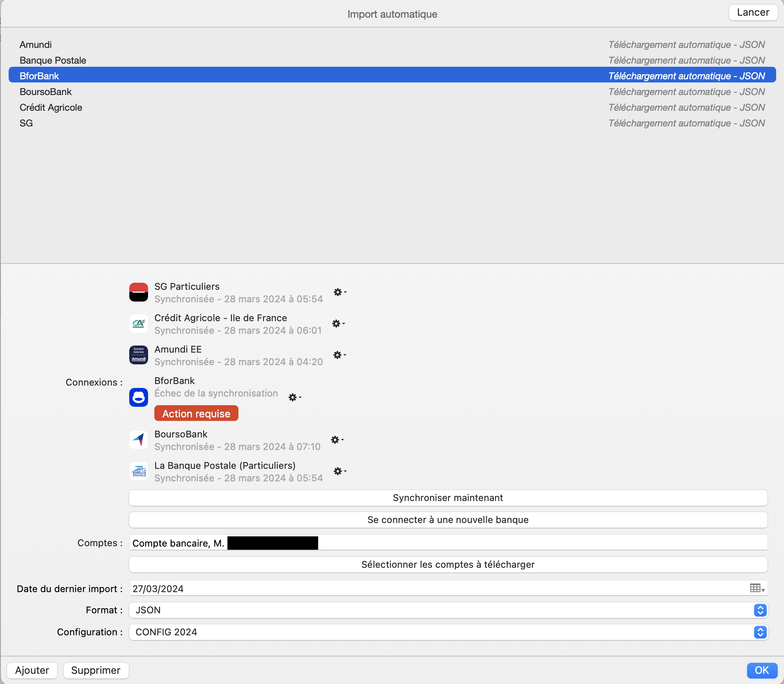Click BoursoBank sync status at 07:10
This screenshot has width=784, height=684.
[237, 447]
